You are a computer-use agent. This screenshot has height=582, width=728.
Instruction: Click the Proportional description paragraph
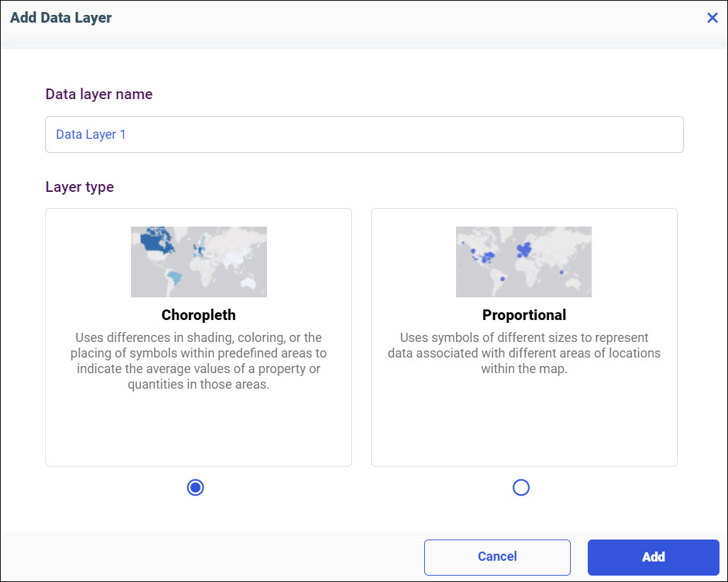click(524, 353)
